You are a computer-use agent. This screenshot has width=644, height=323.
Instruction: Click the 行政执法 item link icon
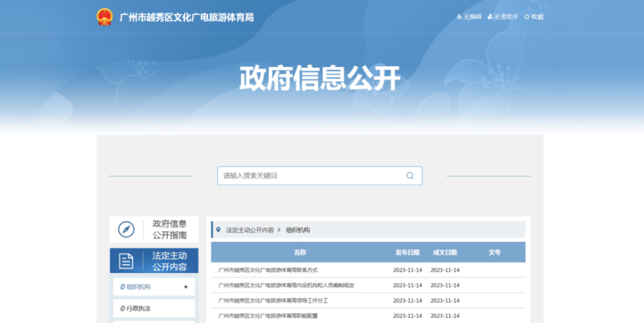click(123, 308)
